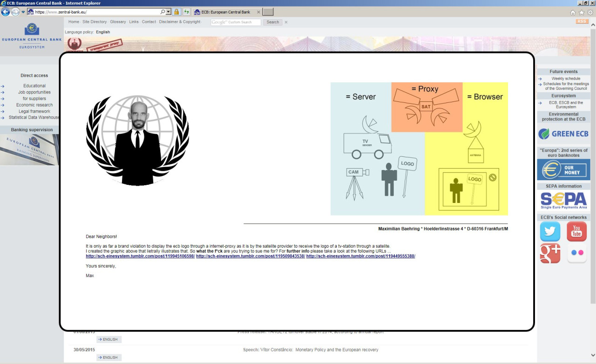The height and width of the screenshot is (364, 596).
Task: Click the European Central Bank logo
Action: 32,36
